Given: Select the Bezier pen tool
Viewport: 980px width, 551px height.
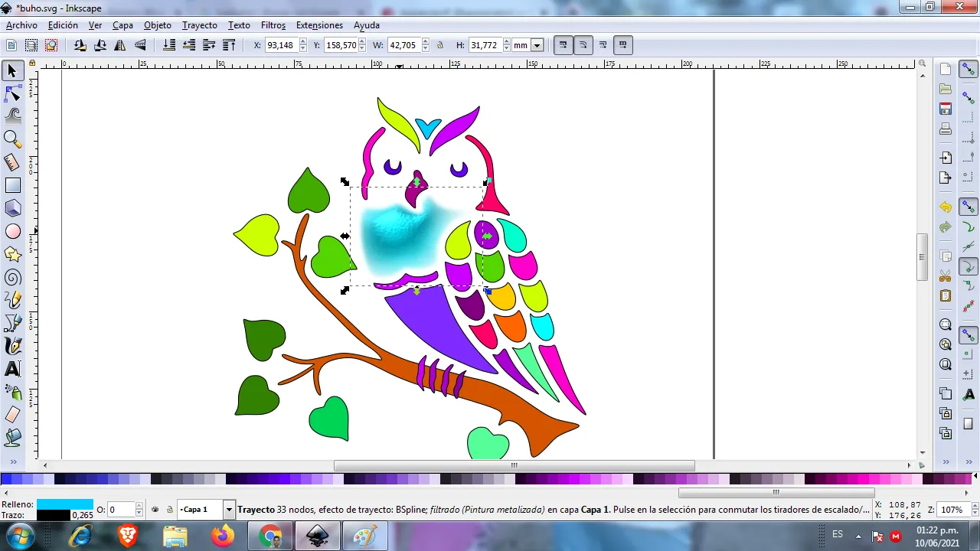Looking at the screenshot, I should point(12,323).
